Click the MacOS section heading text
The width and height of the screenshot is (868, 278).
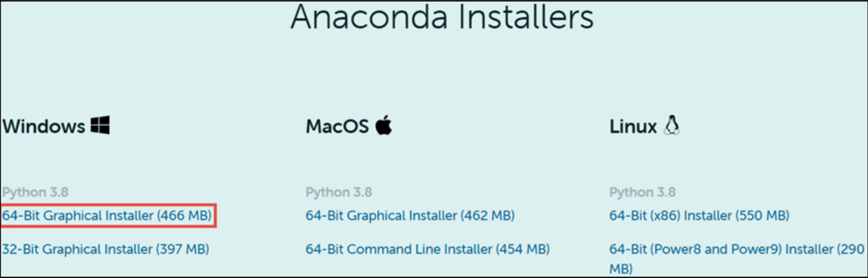pyautogui.click(x=337, y=127)
